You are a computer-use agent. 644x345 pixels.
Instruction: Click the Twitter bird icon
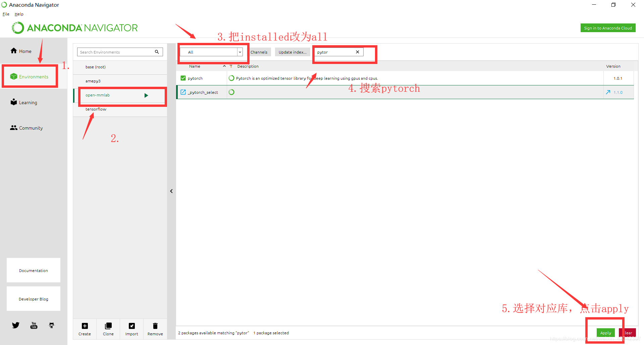coord(16,325)
